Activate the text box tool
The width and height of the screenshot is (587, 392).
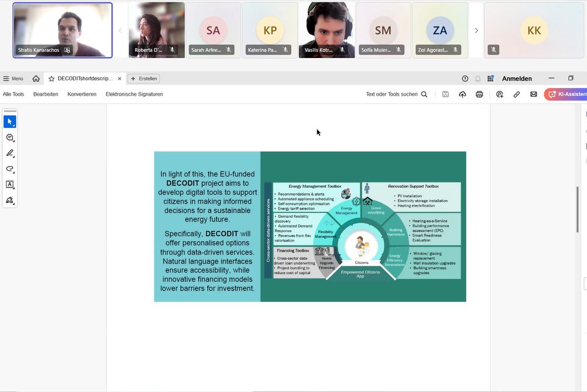(10, 185)
